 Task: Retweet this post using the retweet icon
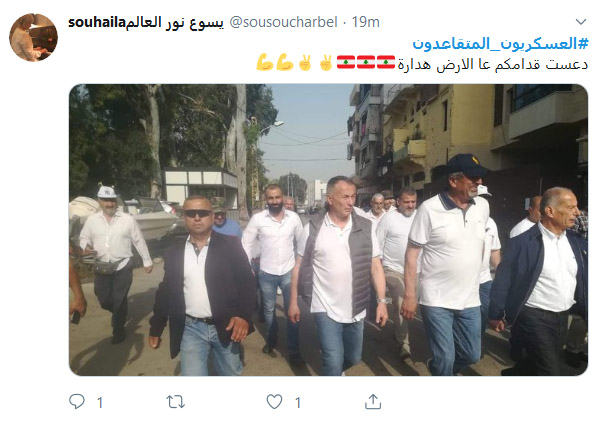(176, 402)
